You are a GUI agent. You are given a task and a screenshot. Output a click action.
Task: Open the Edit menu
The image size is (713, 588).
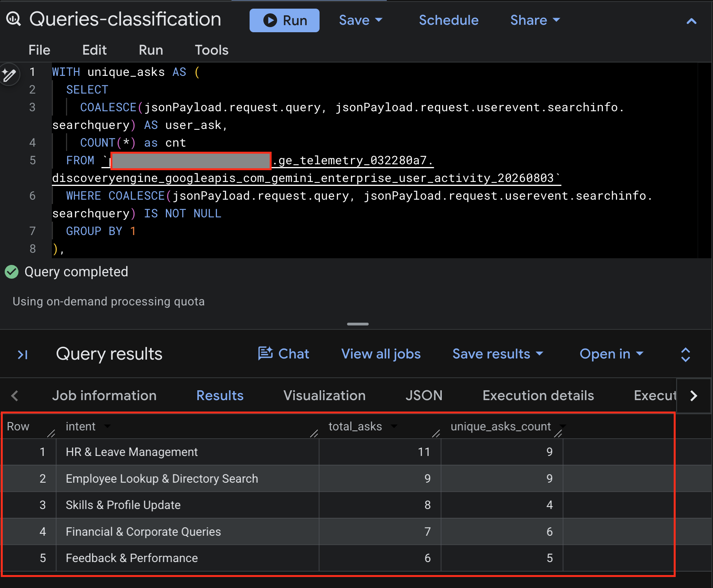pyautogui.click(x=94, y=50)
